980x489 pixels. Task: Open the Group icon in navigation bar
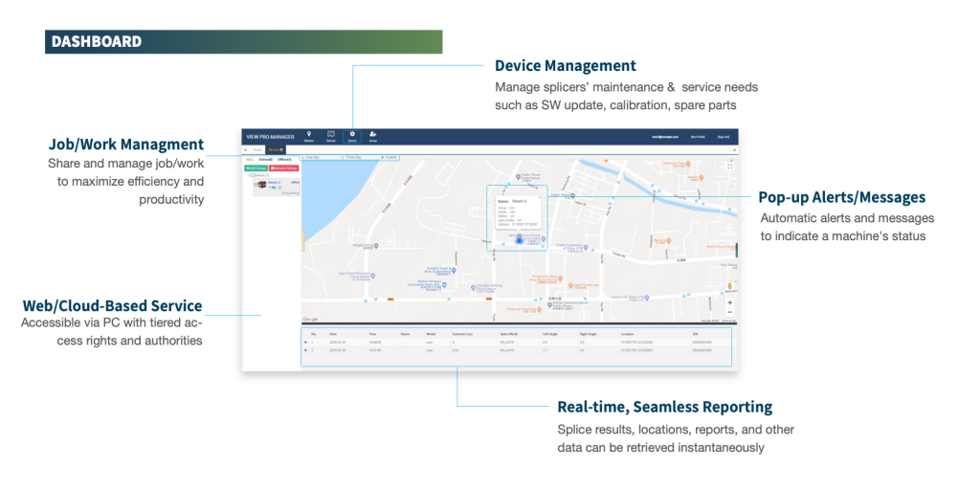373,136
